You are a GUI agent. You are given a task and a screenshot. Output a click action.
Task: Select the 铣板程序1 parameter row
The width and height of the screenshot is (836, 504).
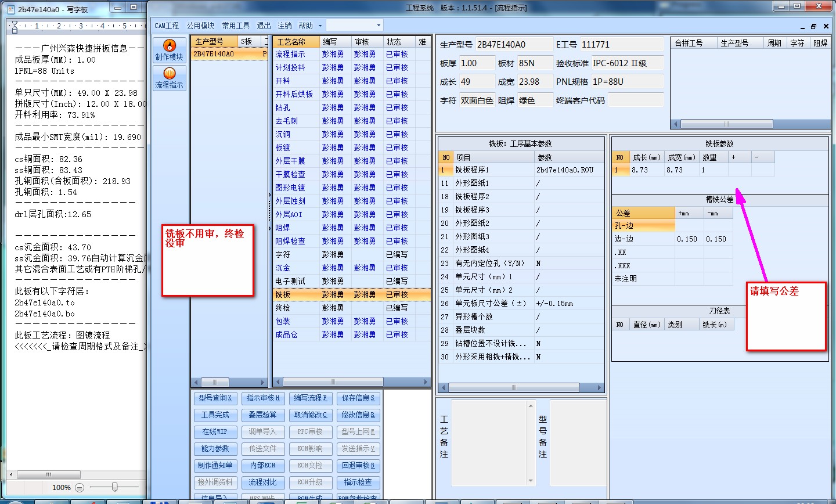521,170
